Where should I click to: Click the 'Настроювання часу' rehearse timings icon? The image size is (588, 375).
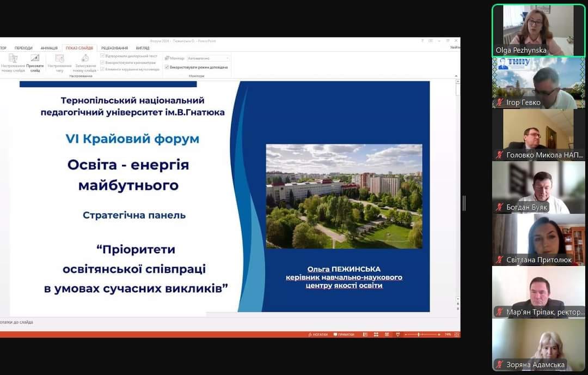coord(59,59)
